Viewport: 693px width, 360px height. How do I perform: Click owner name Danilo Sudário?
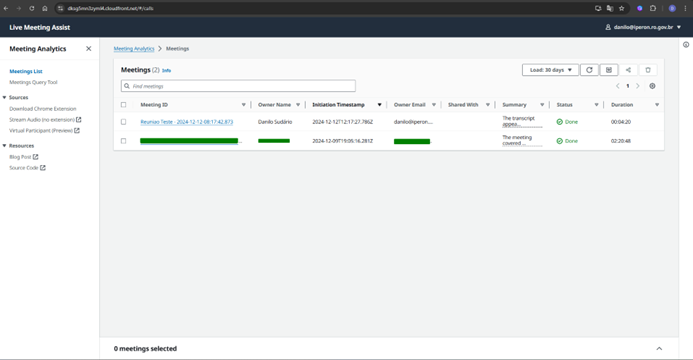[275, 122]
